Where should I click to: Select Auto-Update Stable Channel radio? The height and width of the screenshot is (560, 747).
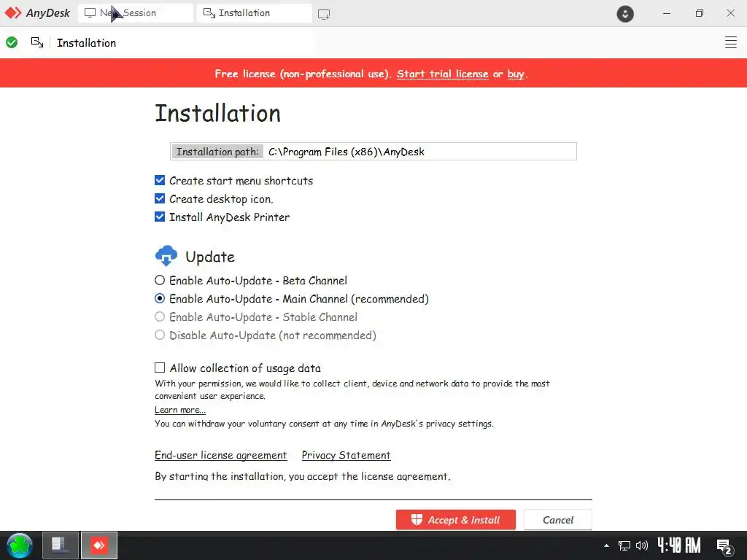coord(160,316)
